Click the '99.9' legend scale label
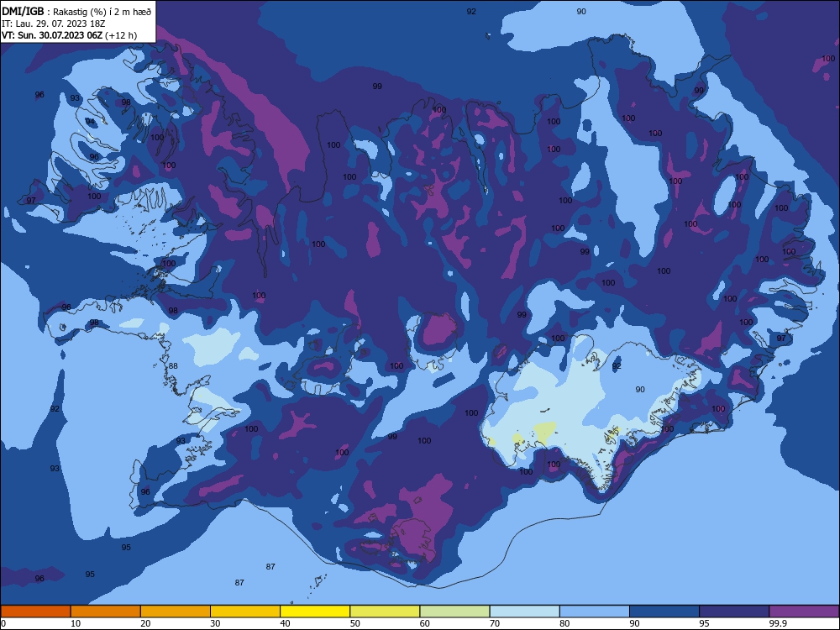This screenshot has width=840, height=630. pyautogui.click(x=778, y=623)
